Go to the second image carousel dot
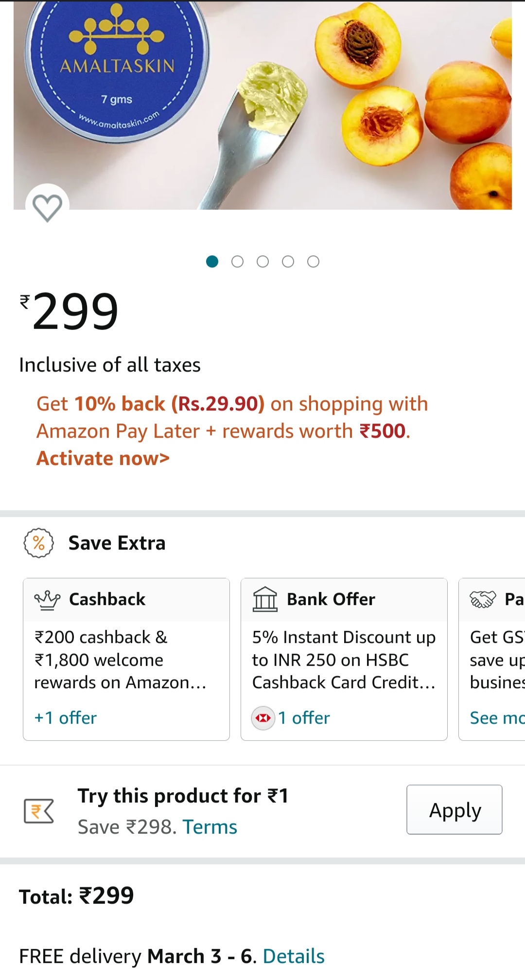This screenshot has height=980, width=525. tap(237, 262)
